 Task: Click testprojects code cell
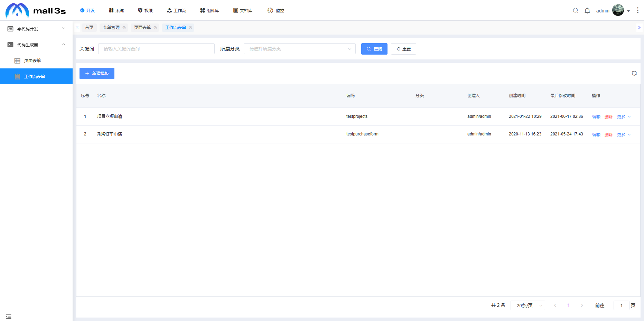(357, 116)
